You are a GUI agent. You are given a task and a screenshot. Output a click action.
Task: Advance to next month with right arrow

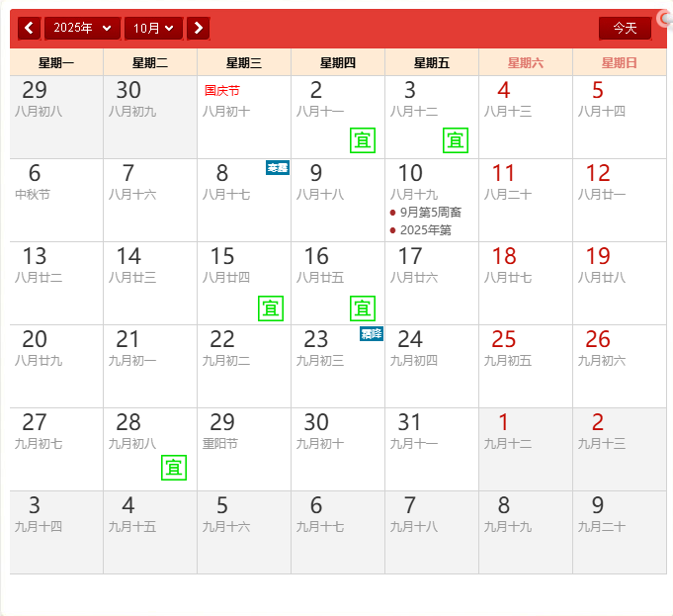(199, 29)
